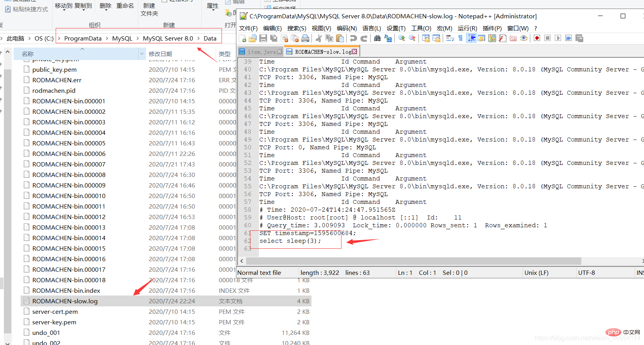Image resolution: width=644 pixels, height=345 pixels.
Task: Click the Print icon in Notepad++
Action: (x=306, y=38)
